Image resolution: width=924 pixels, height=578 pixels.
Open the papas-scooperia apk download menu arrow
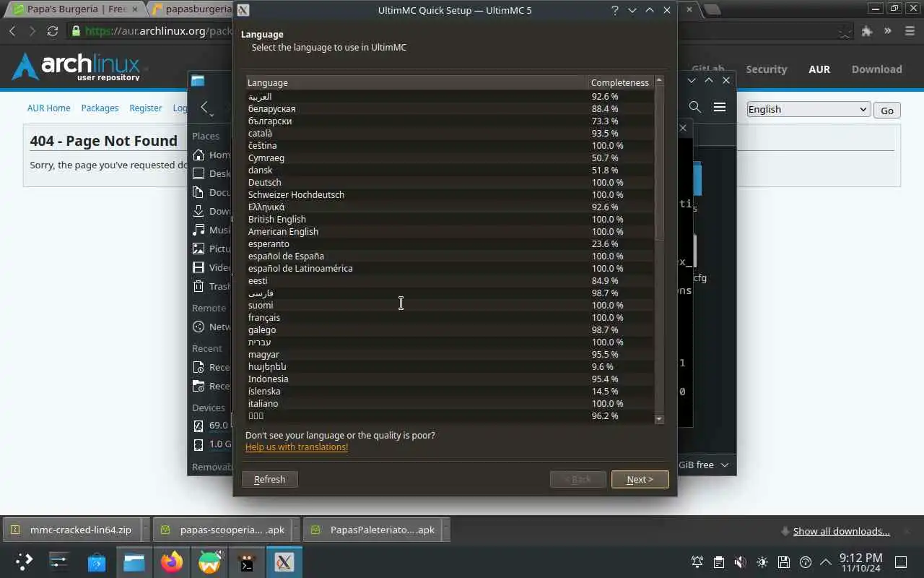pyautogui.click(x=295, y=530)
